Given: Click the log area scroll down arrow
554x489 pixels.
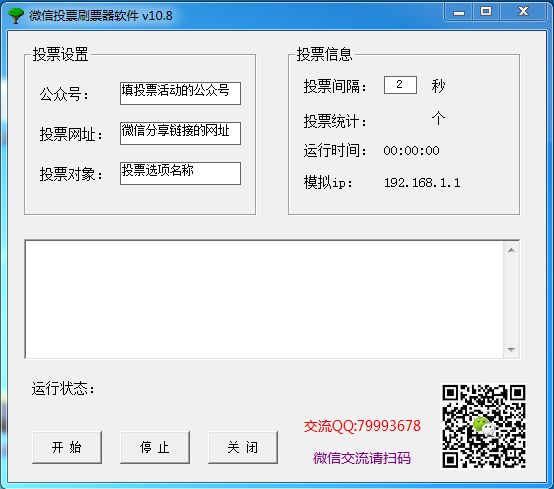Looking at the screenshot, I should tap(511, 349).
